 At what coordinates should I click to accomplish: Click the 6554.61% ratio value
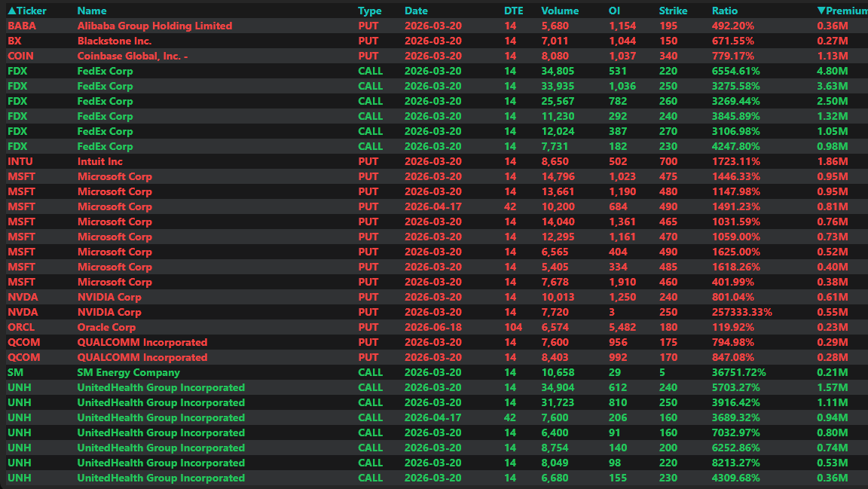[x=735, y=71]
